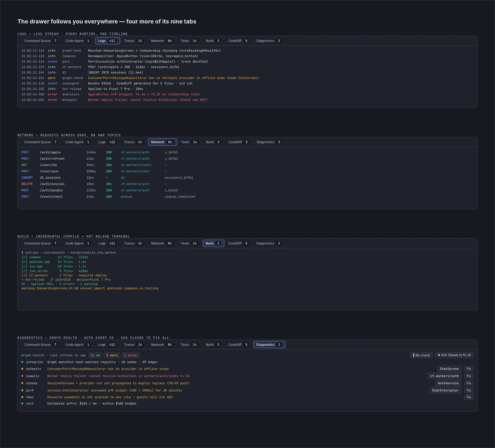The image size is (495, 448).
Task: Switch to the Build tab in the Build drawer
Action: (x=213, y=243)
